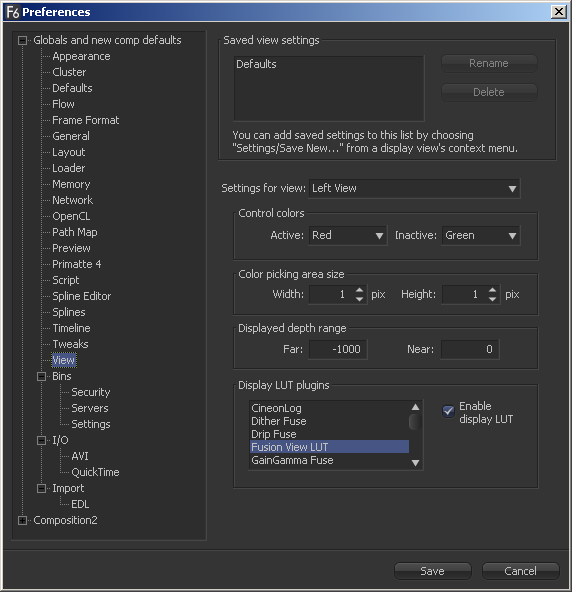The image size is (572, 592).
Task: Open the Inactive control color dropdown
Action: (481, 235)
